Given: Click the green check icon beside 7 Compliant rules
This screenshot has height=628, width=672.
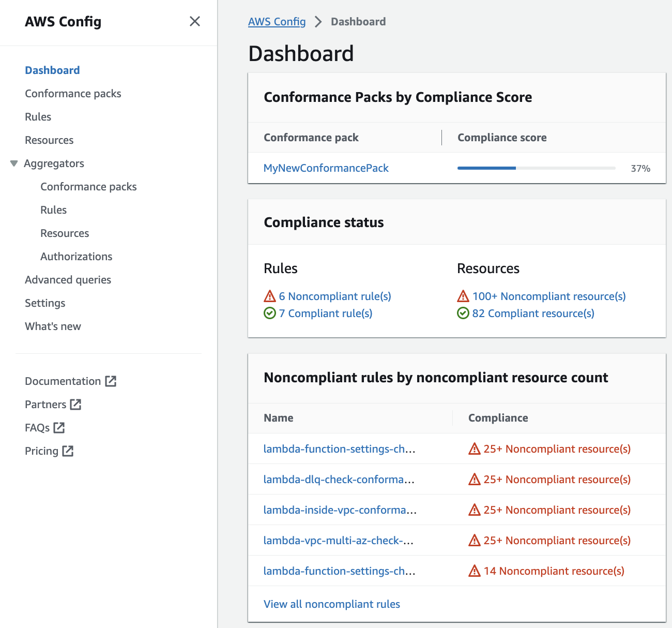Looking at the screenshot, I should [x=270, y=313].
